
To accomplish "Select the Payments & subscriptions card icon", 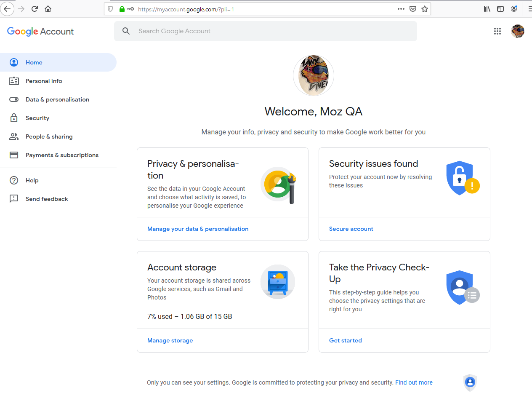I will tap(14, 155).
